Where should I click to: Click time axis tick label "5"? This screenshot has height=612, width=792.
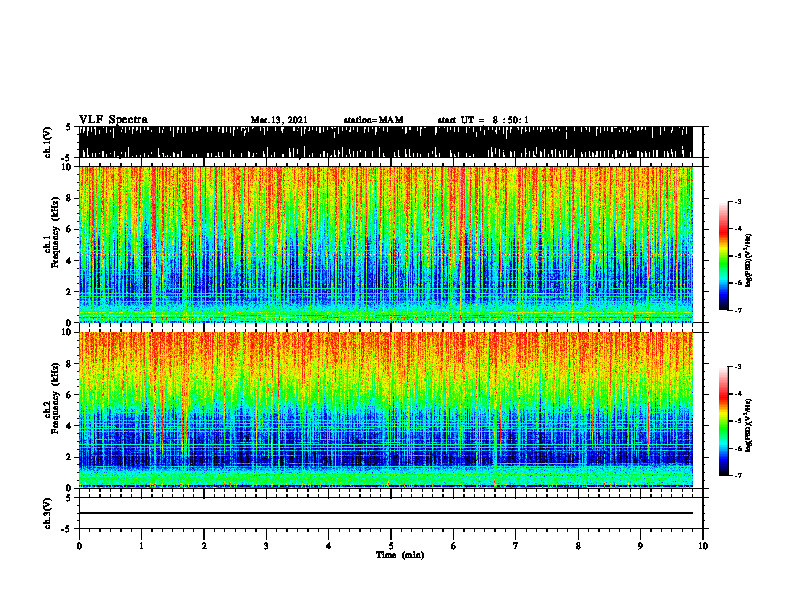(391, 546)
